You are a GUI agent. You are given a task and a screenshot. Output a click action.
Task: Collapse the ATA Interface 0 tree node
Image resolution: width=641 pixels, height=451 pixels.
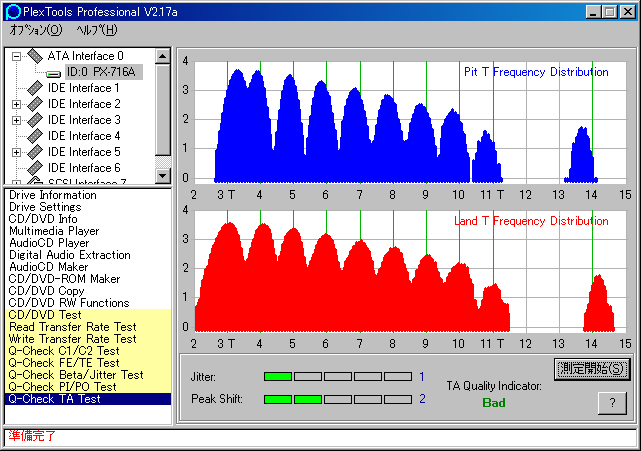point(16,56)
